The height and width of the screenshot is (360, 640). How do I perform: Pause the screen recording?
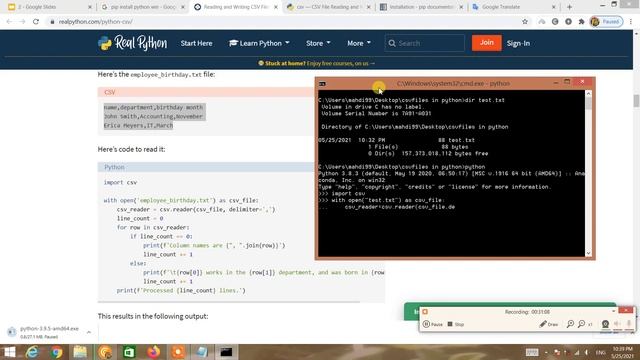coord(433,324)
